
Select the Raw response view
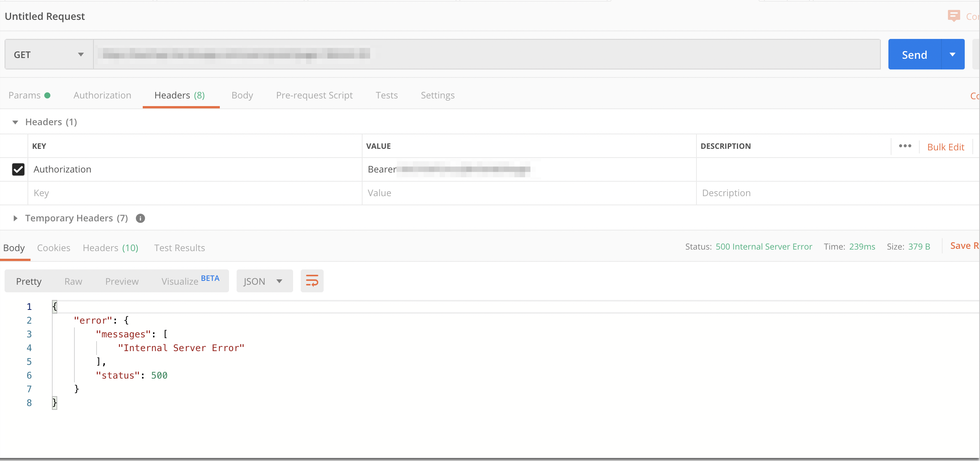73,281
